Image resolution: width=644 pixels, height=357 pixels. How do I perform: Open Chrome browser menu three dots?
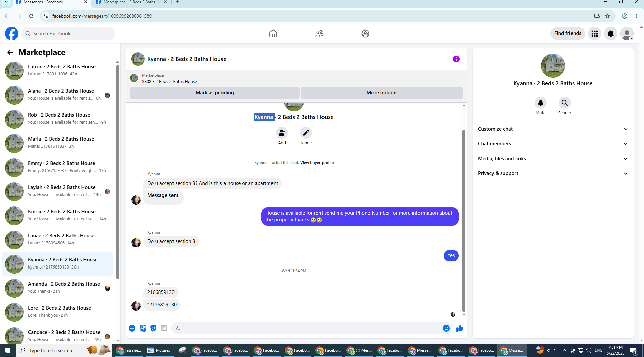(x=637, y=16)
